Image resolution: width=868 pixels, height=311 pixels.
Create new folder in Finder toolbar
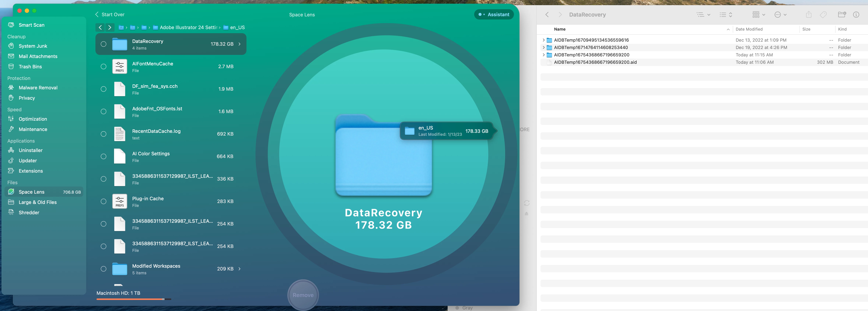tap(842, 15)
